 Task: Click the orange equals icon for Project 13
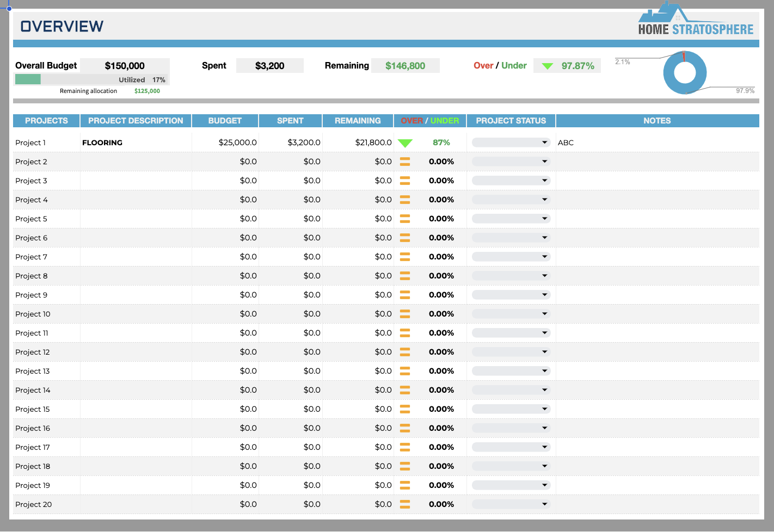click(405, 371)
